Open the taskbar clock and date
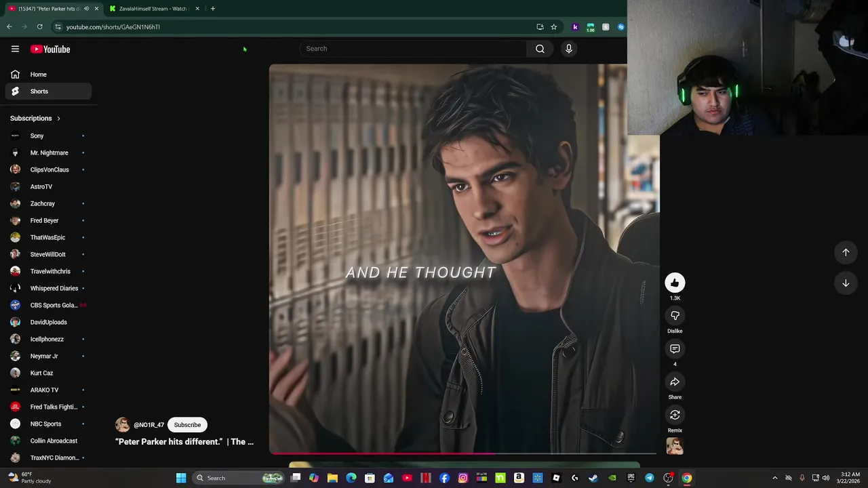The height and width of the screenshot is (488, 868). point(850,478)
